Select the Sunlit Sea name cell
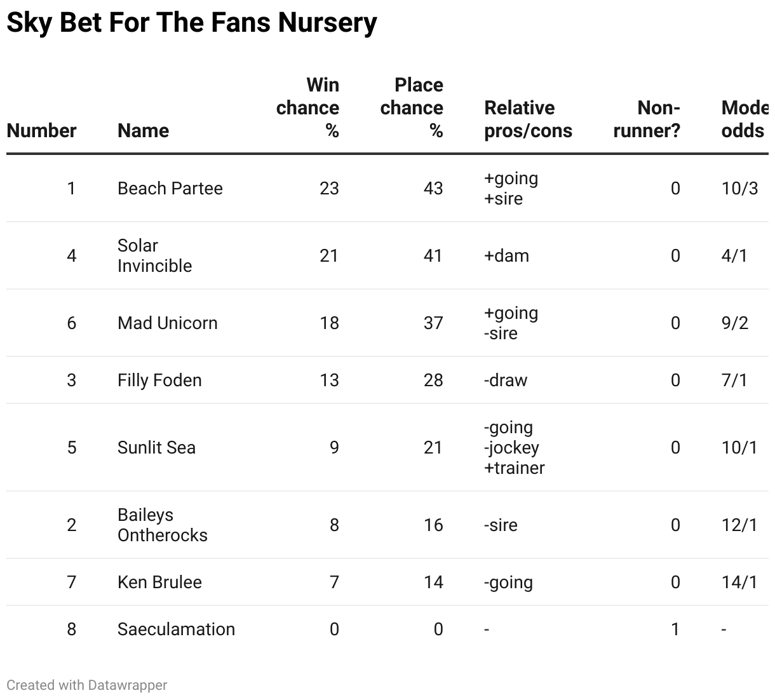Screen dimensions: 775x700 pyautogui.click(x=156, y=448)
